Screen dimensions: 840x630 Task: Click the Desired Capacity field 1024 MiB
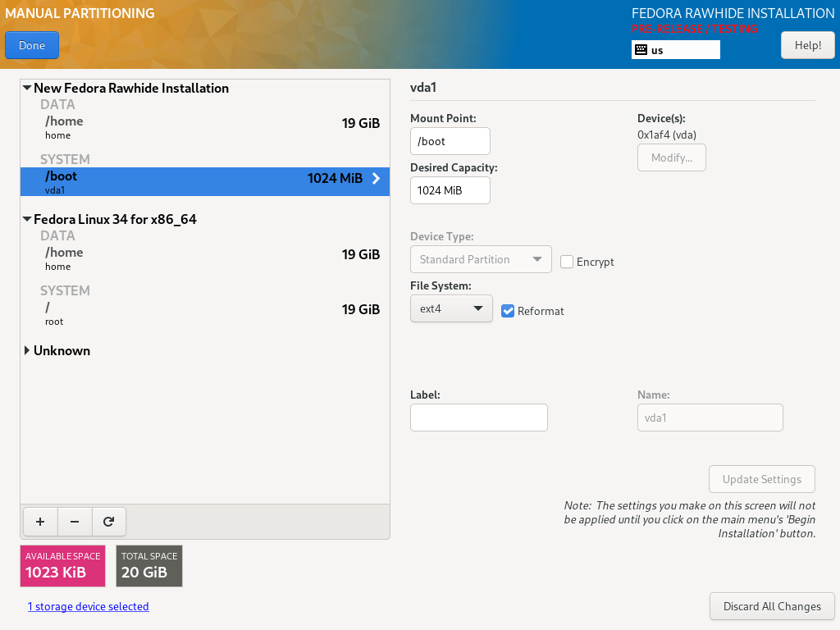pyautogui.click(x=450, y=190)
